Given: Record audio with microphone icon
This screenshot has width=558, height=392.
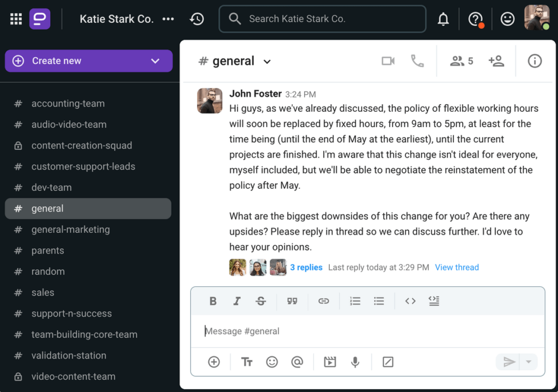Looking at the screenshot, I should (x=355, y=362).
